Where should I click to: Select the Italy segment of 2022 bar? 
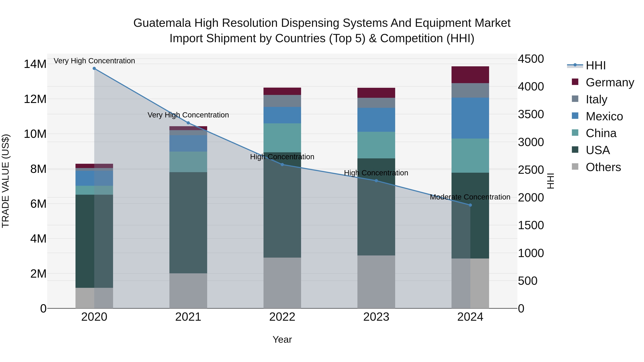pyautogui.click(x=282, y=101)
